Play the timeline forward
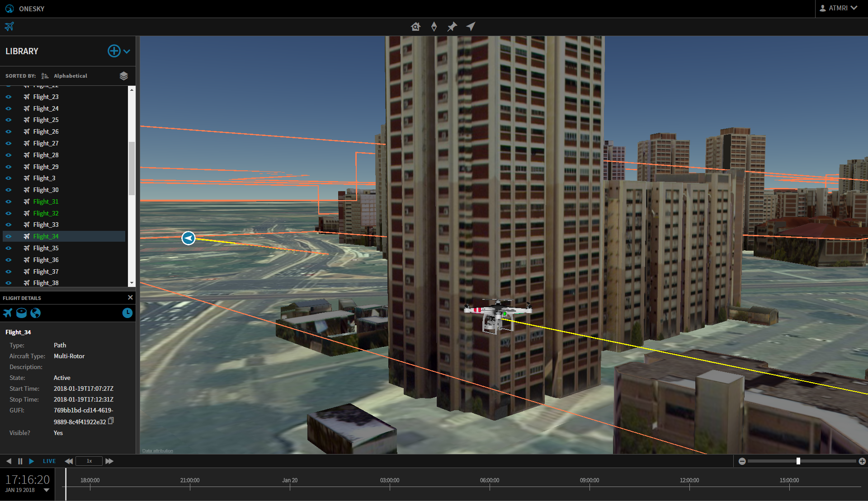This screenshot has width=868, height=501. (x=31, y=461)
